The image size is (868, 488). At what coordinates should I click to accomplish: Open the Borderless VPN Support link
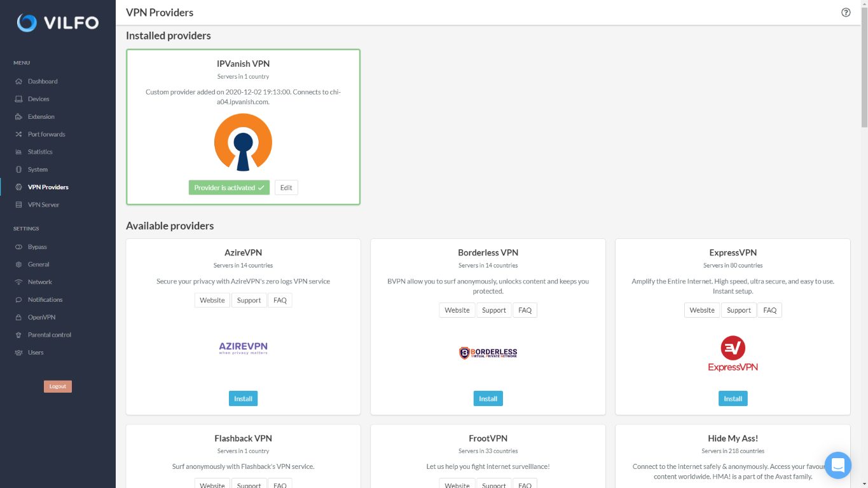(494, 310)
